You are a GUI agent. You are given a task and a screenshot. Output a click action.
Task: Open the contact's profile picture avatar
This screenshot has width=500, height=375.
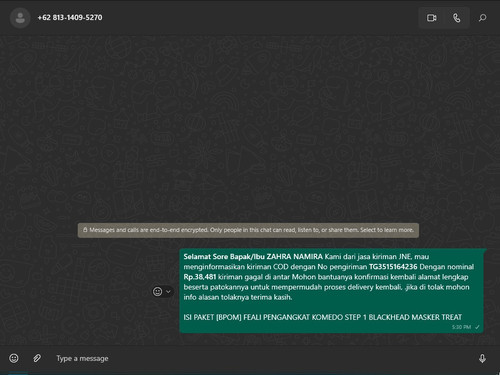point(20,18)
